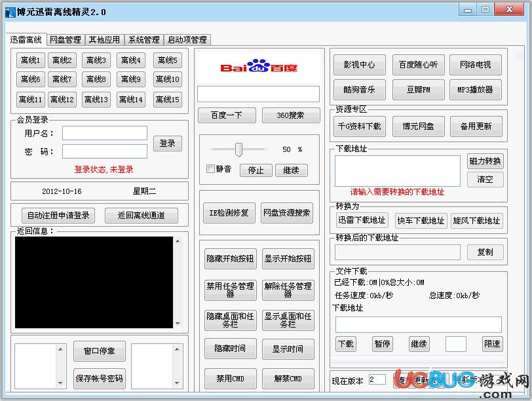Image resolution: width=532 pixels, height=401 pixels.
Task: Select the 离线15 button
Action: point(168,100)
